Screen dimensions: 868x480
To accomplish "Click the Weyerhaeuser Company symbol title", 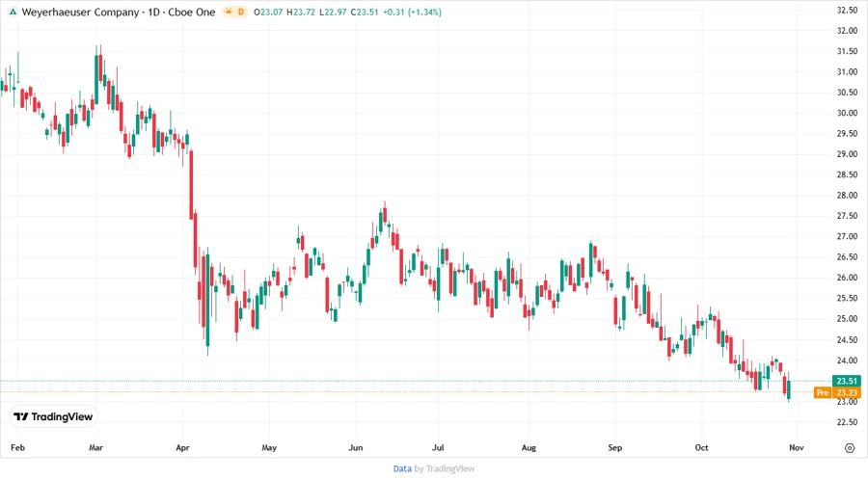I will click(x=80, y=13).
